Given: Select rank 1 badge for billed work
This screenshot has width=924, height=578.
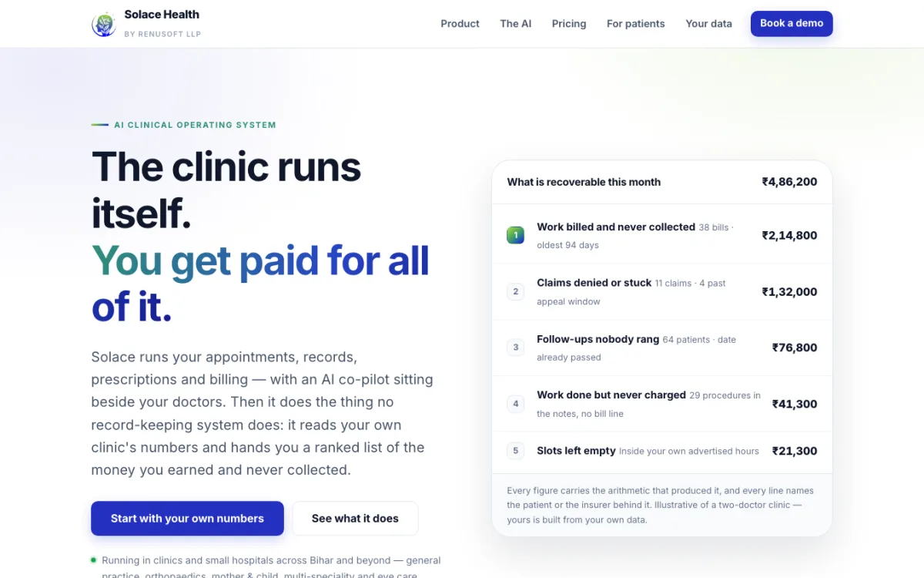Looking at the screenshot, I should [516, 235].
